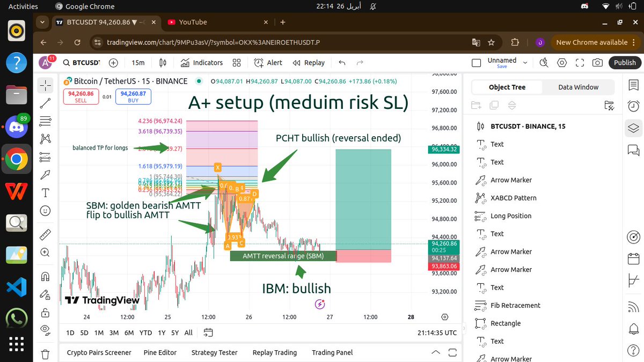Image resolution: width=644 pixels, height=362 pixels.
Task: Open the Strategy Tester tab
Action: [x=214, y=352]
